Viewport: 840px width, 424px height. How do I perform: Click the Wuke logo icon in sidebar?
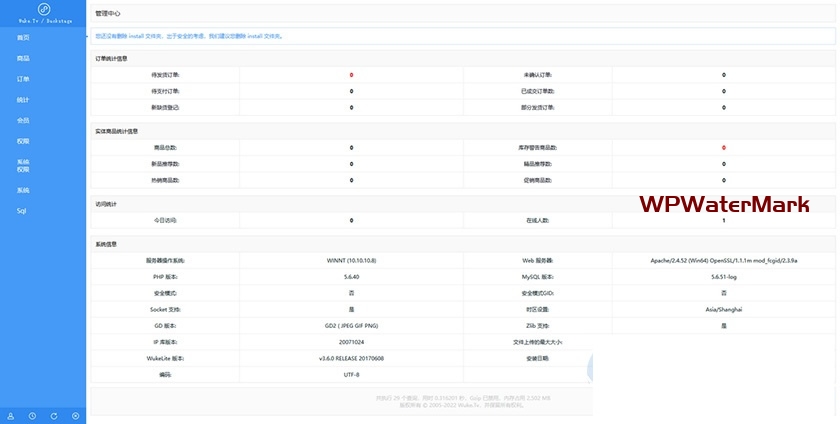(x=43, y=9)
